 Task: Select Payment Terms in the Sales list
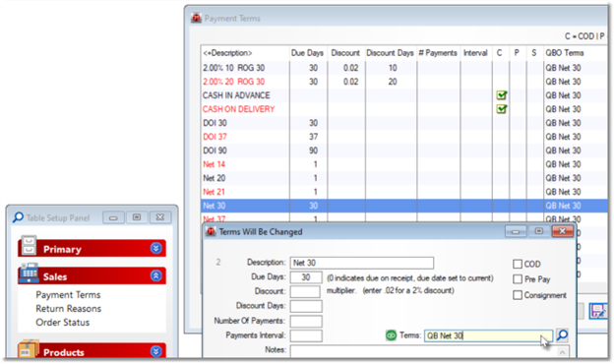pos(68,295)
